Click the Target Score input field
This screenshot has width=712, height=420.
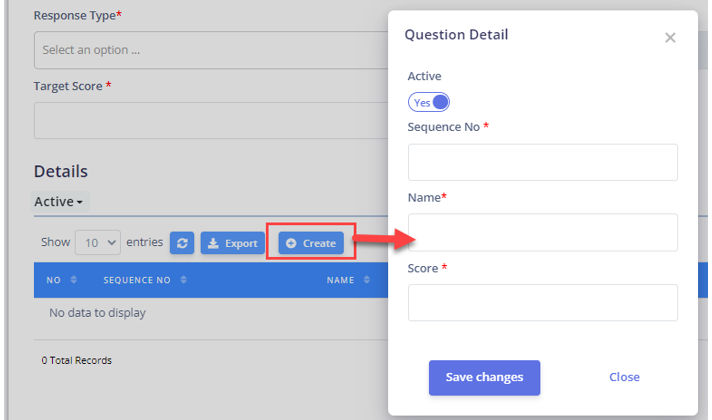coord(211,121)
